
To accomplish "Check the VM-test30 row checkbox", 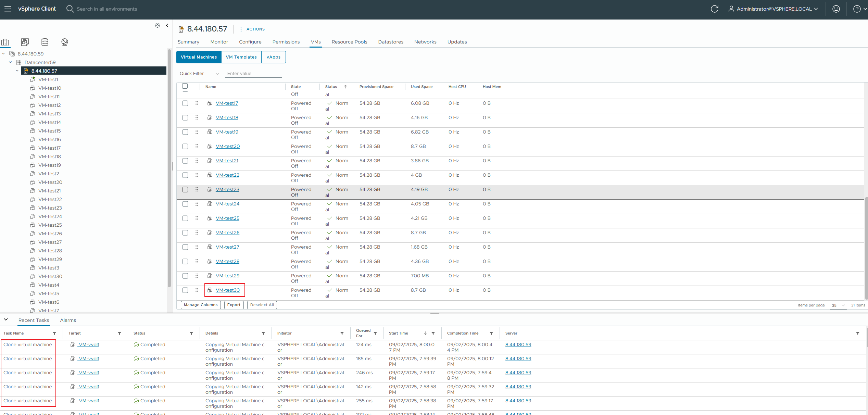I will [x=185, y=290].
